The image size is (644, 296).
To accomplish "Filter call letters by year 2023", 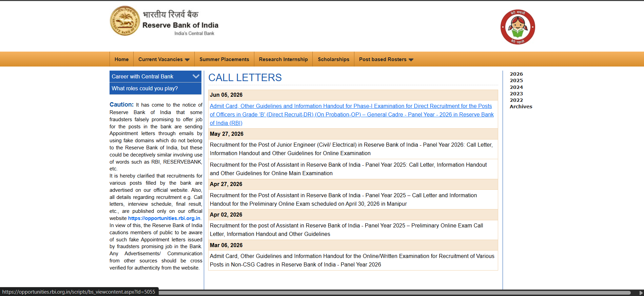I will pos(516,94).
